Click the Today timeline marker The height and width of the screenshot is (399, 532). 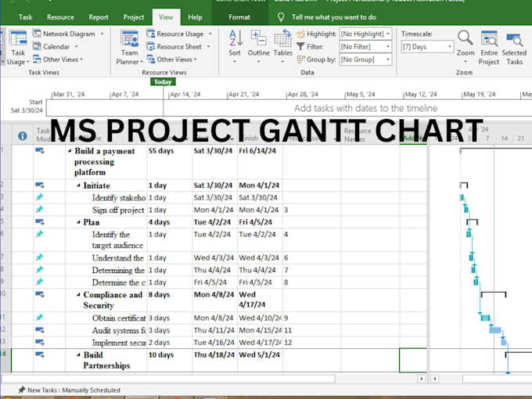(x=163, y=82)
